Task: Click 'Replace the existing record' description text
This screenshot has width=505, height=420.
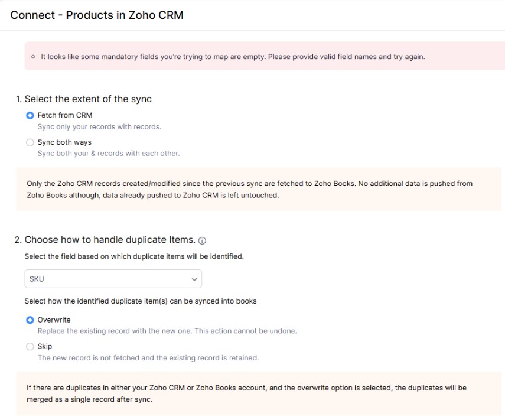Action: pos(167,331)
